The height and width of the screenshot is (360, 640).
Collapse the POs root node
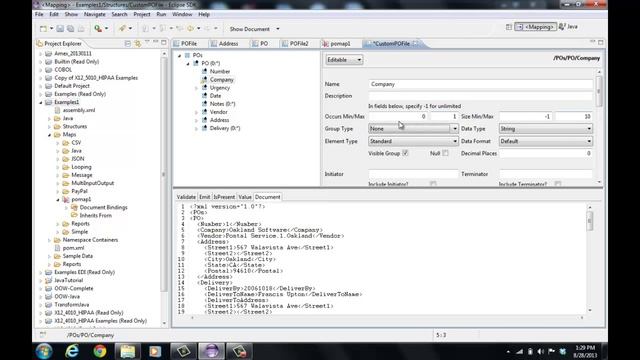[x=179, y=56]
